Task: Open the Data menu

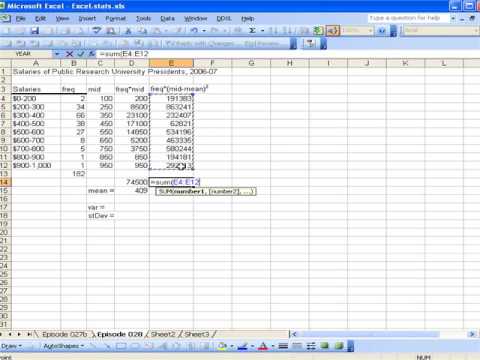Action: point(167,19)
